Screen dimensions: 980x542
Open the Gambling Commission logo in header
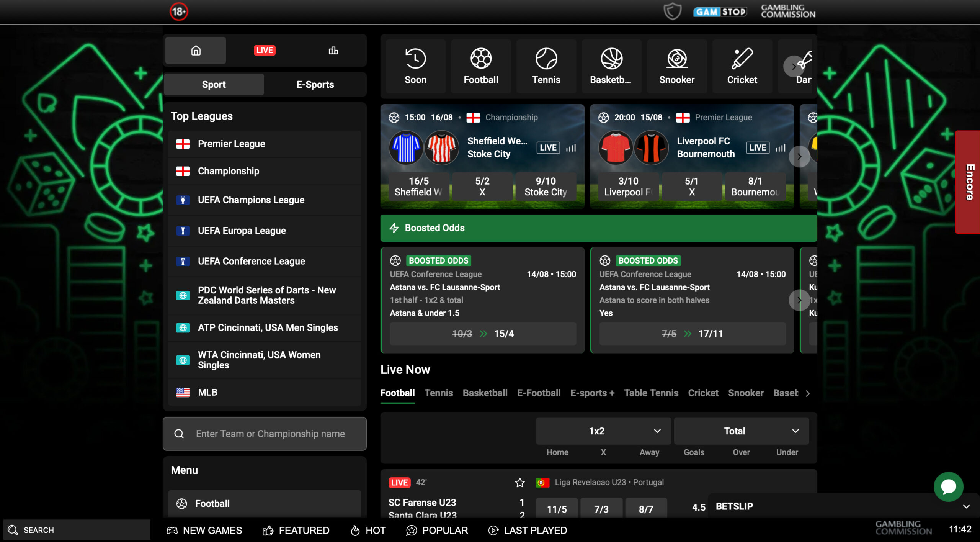788,11
